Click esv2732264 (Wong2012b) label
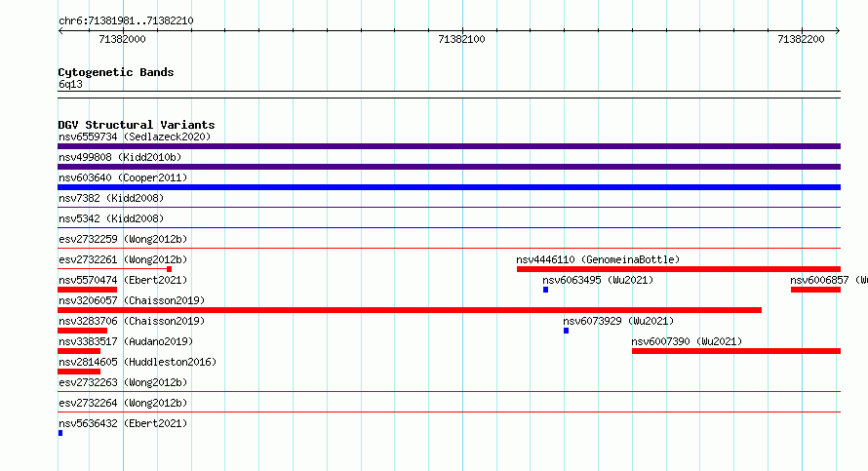Viewport: 868px width, 471px height. coord(123,403)
